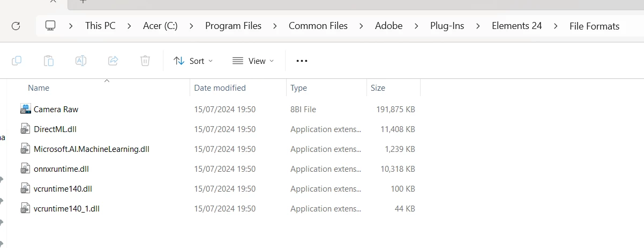Expand chevron after Program Files breadcrumb
Image resolution: width=644 pixels, height=248 pixels.
click(275, 26)
